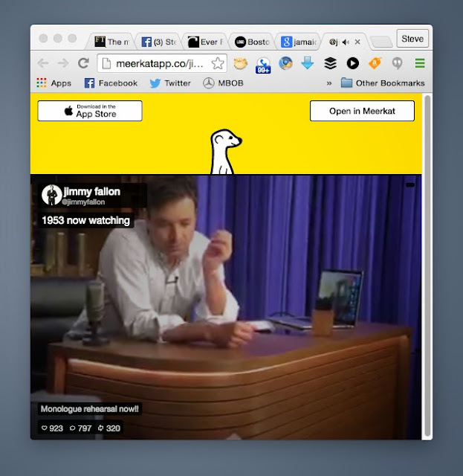463x476 pixels.
Task: Switch to the 'Ever F' tab
Action: (205, 42)
